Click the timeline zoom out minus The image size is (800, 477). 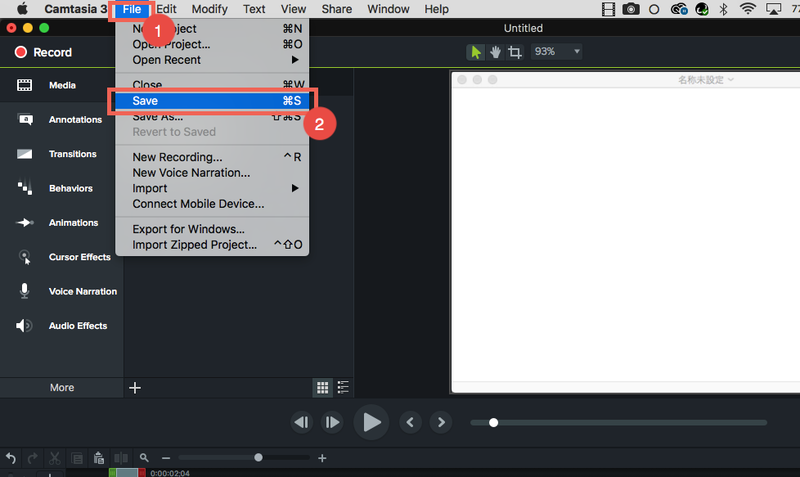pos(166,458)
